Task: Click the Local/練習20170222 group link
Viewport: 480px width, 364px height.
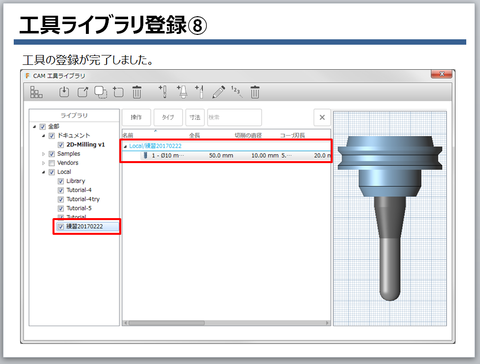Action: point(155,146)
